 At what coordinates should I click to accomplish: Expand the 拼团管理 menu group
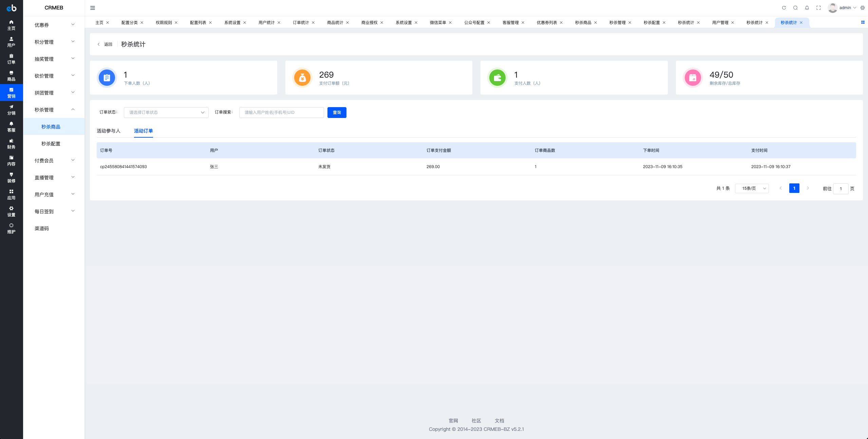[54, 93]
